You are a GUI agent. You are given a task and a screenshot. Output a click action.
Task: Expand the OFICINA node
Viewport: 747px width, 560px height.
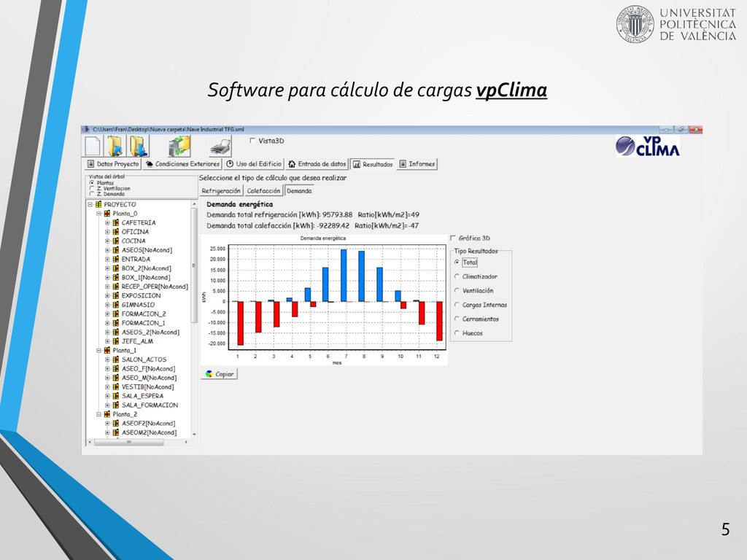click(107, 231)
